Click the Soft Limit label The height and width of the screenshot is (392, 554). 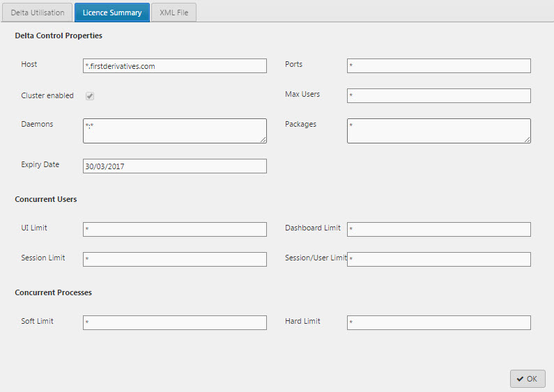point(37,321)
